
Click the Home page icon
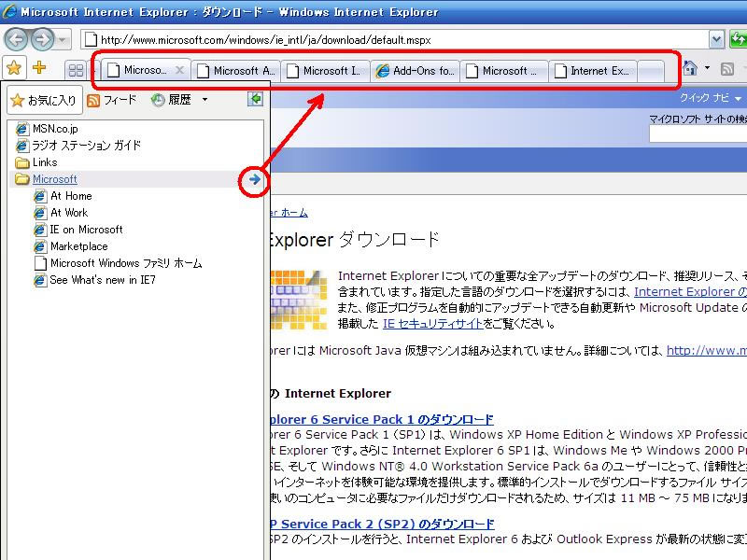690,68
